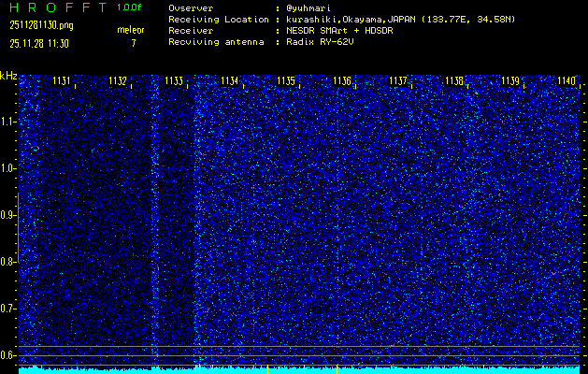Click the 1133 time label

pyautogui.click(x=174, y=81)
